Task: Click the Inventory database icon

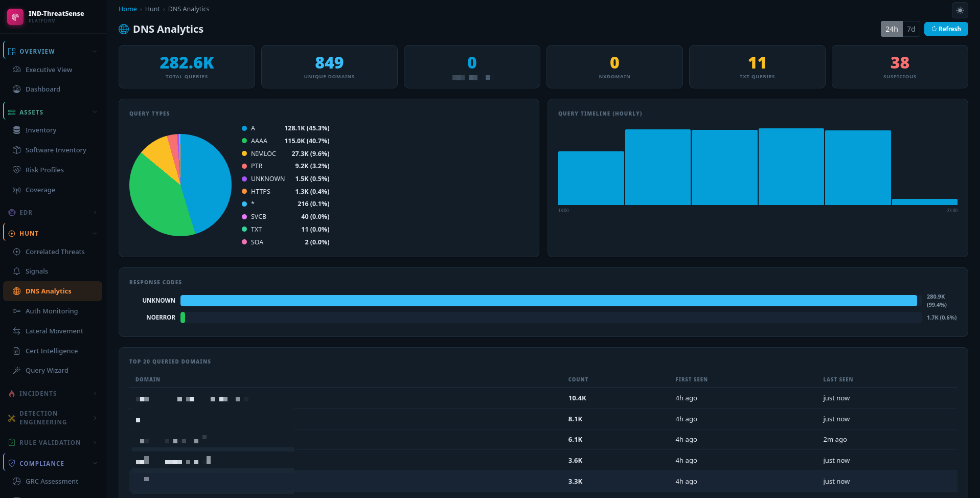Action: coord(16,130)
